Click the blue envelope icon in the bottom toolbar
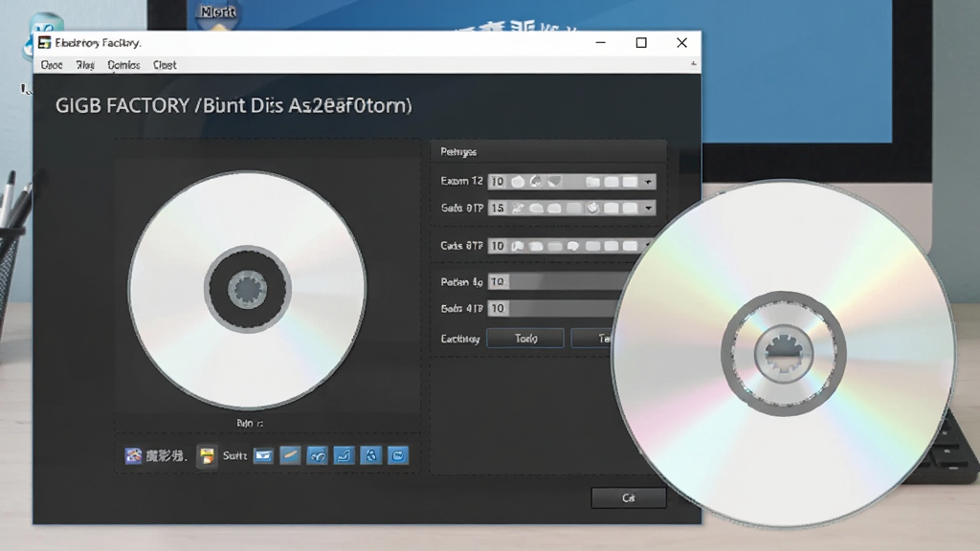 click(x=263, y=455)
